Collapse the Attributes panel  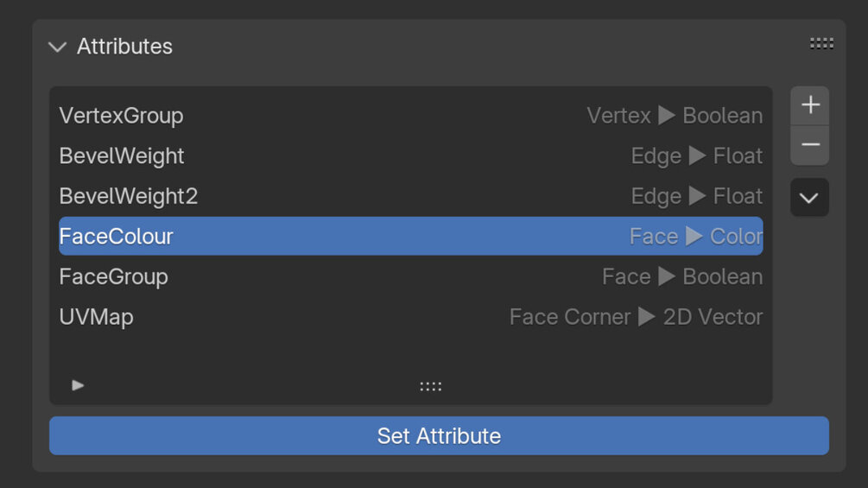(58, 47)
